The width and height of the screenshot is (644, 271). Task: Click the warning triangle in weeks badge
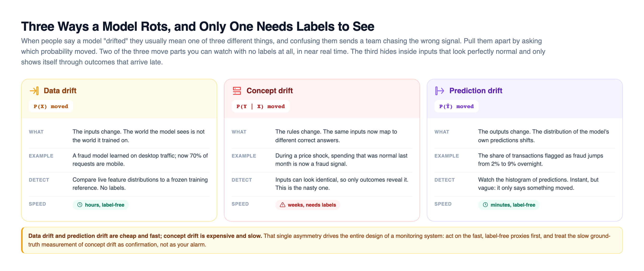point(283,205)
